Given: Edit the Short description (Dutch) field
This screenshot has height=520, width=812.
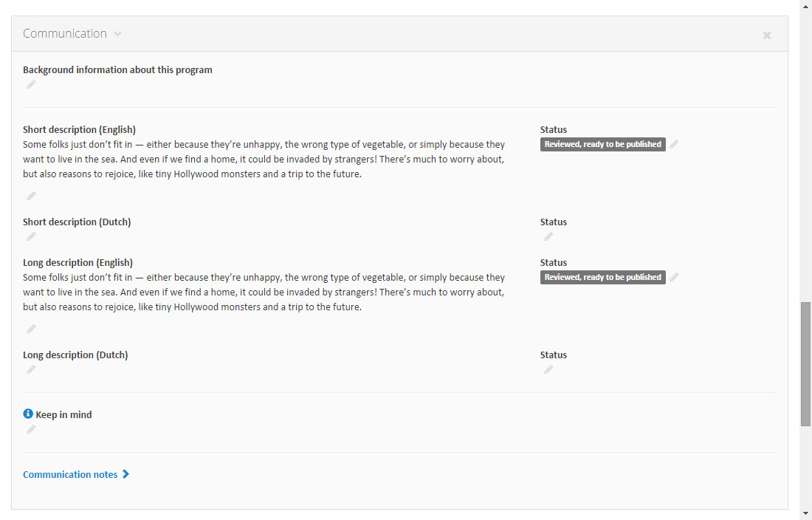Looking at the screenshot, I should [x=31, y=236].
